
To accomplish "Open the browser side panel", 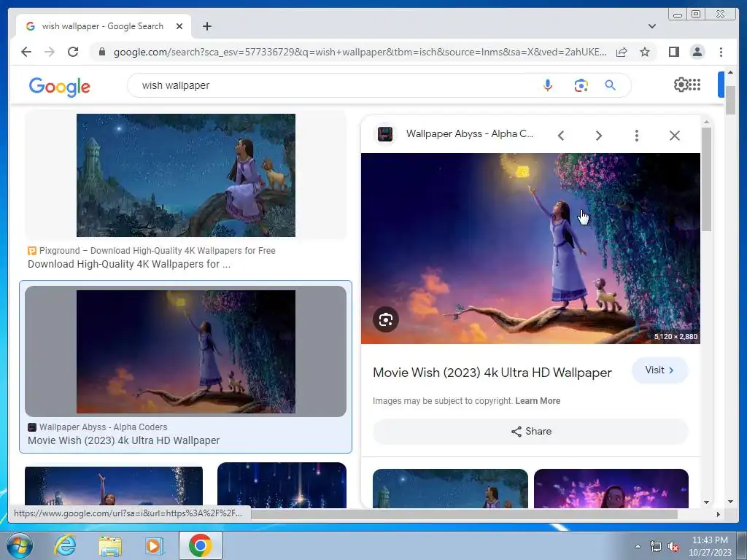I will tap(673, 52).
